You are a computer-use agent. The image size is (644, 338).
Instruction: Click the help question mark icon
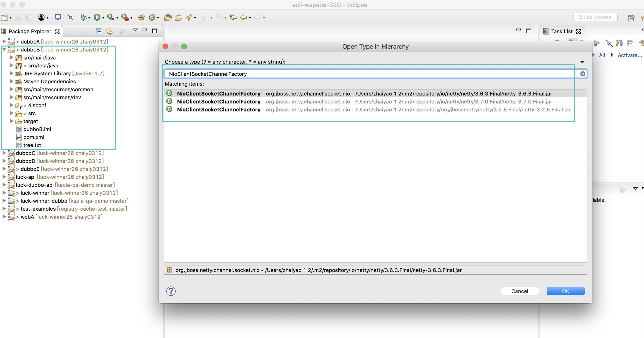171,291
